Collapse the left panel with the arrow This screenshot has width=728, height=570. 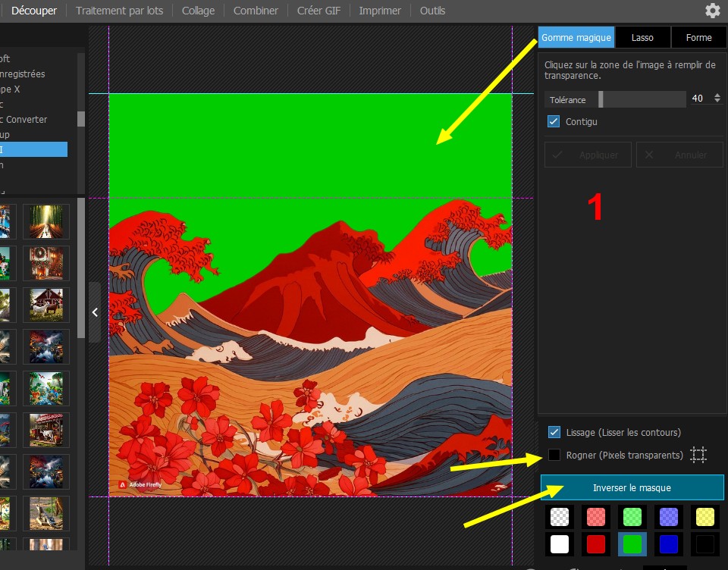point(95,312)
